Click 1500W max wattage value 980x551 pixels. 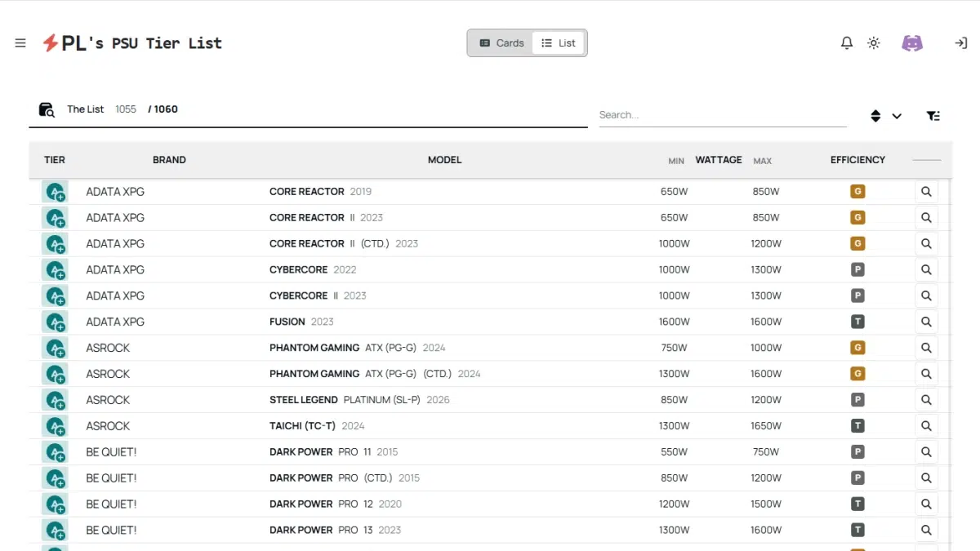(766, 504)
